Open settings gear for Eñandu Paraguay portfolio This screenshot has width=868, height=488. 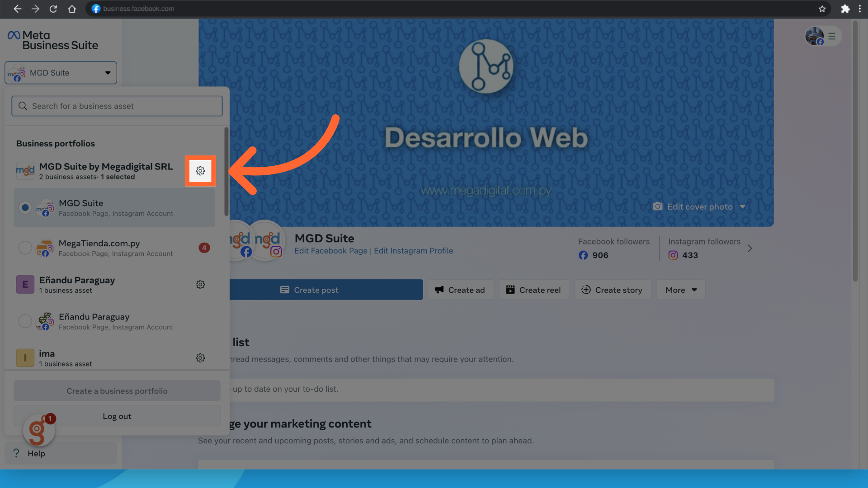200,285
